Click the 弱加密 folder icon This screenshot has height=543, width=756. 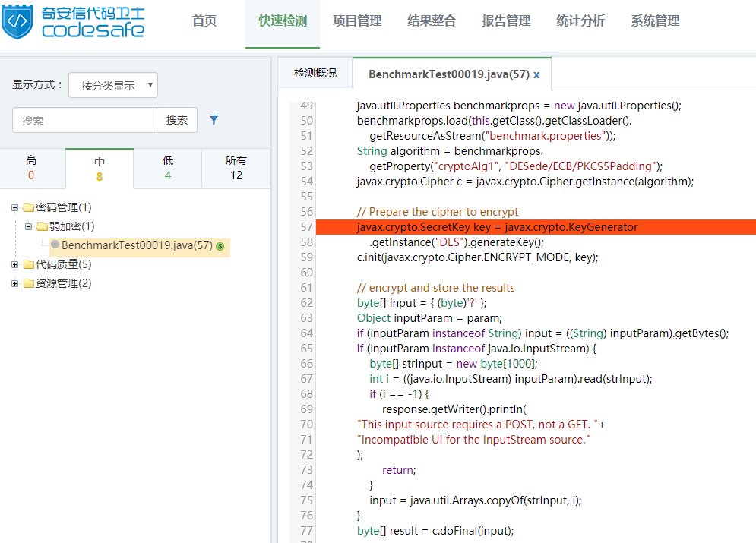[x=42, y=226]
